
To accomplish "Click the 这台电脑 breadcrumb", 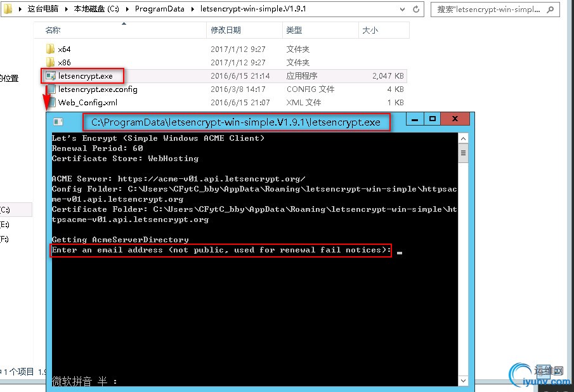I will tap(43, 9).
